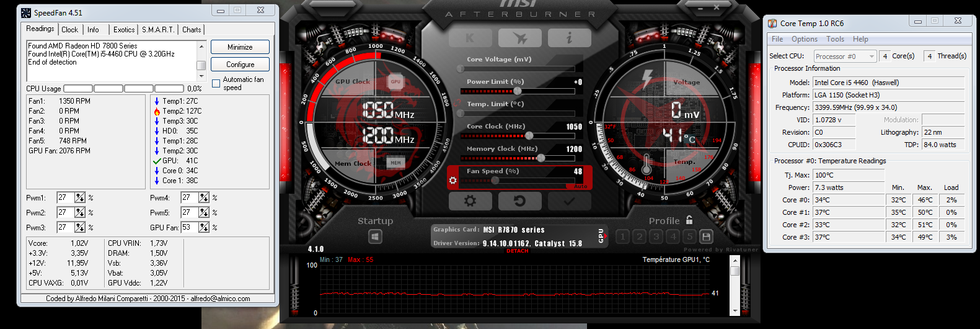Switch to the Clock tab in SpeedFan
980x329 pixels.
[69, 30]
